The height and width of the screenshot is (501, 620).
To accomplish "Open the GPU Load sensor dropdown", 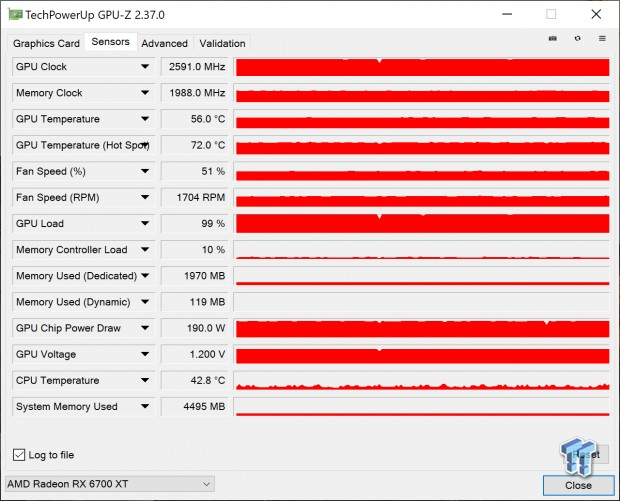I will click(x=145, y=223).
